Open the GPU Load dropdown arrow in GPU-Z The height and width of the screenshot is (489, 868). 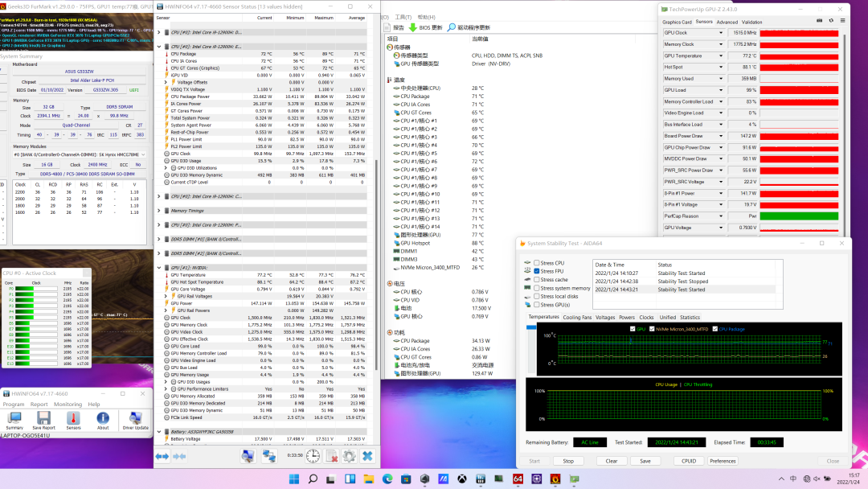tap(721, 90)
